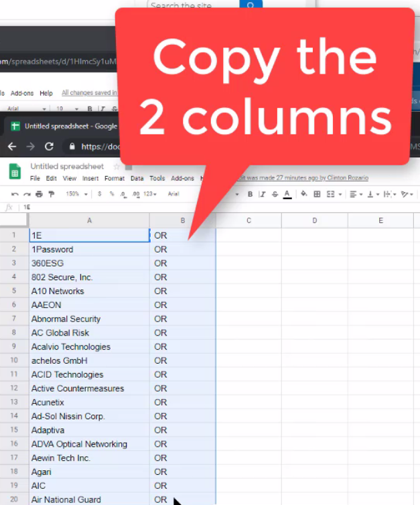Open the Edit menu

(x=51, y=178)
